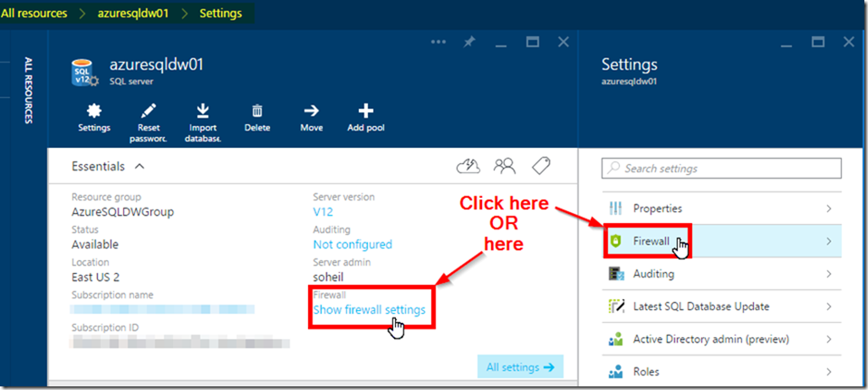The image size is (868, 390).
Task: Select Roles in the Settings list
Action: click(722, 372)
